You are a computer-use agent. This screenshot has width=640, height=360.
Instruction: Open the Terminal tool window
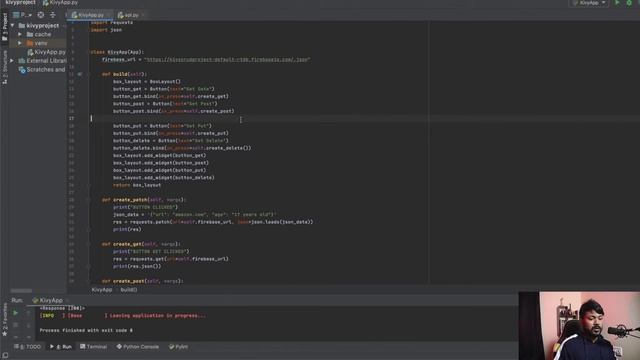(x=93, y=347)
